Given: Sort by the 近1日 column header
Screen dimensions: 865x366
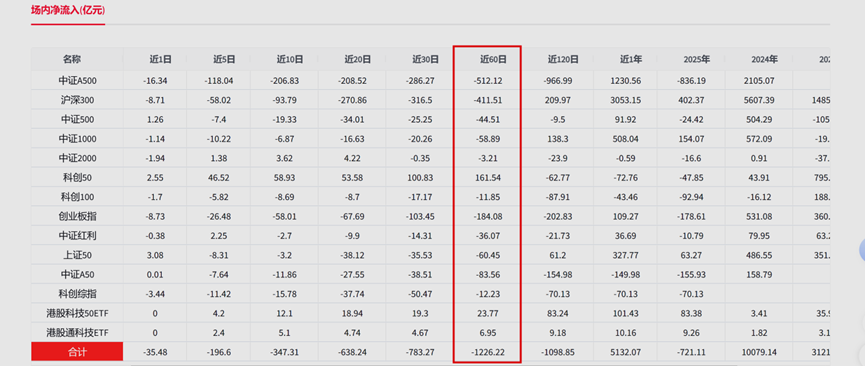Looking at the screenshot, I should coord(161,59).
